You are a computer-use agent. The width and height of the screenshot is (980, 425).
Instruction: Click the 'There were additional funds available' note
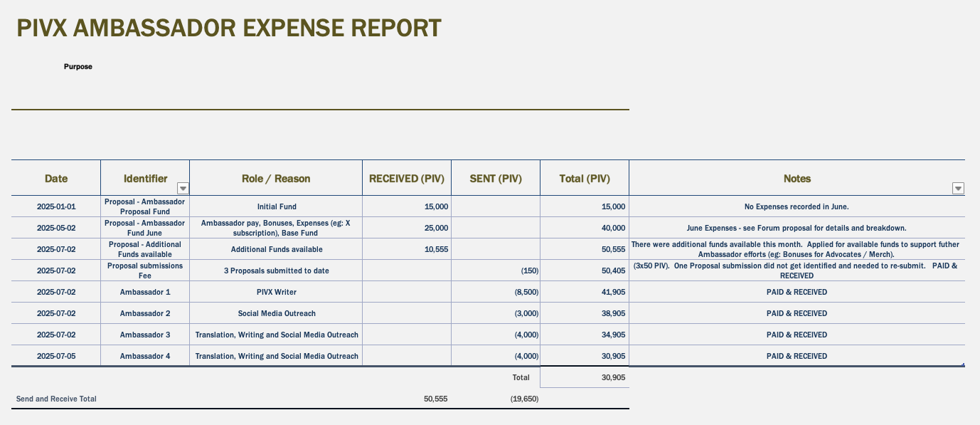[797, 249]
